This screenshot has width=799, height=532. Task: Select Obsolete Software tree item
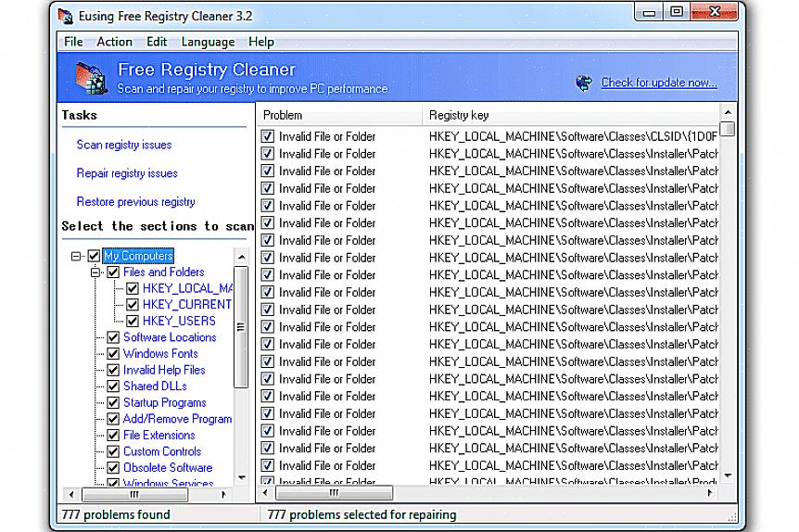(168, 468)
